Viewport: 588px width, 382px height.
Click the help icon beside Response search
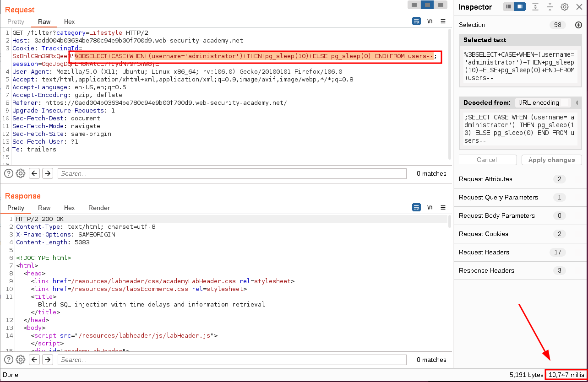tap(9, 360)
